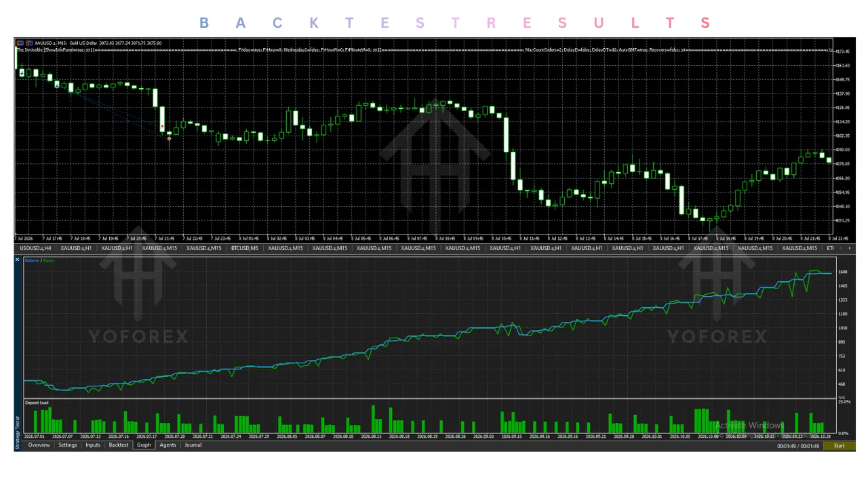The height and width of the screenshot is (488, 868).
Task: Click the Balance / Equity legend label
Action: click(40, 260)
